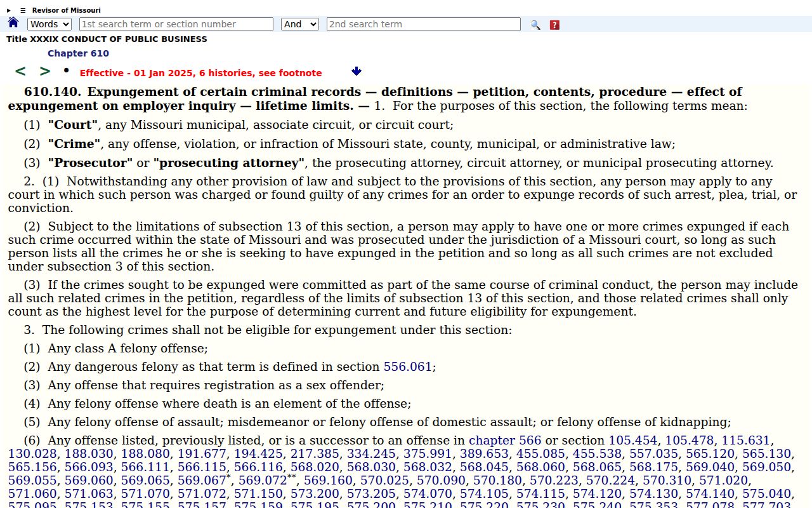Run the search with magnifier icon
Viewport: 812px width, 508px height.
(x=535, y=25)
